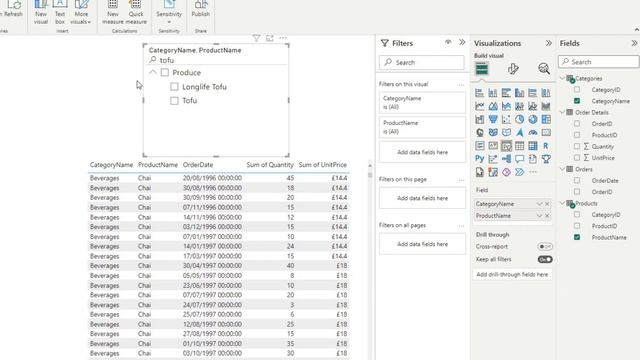
Task: Open CategoryName field well dropdown arrow
Action: tap(540, 204)
